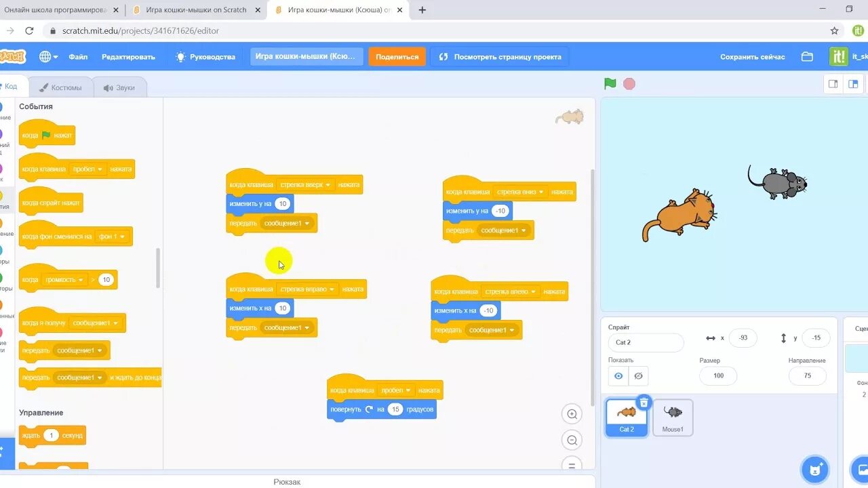The width and height of the screenshot is (868, 488).
Task: Click the 15 degrees value in повернуть block
Action: 395,409
